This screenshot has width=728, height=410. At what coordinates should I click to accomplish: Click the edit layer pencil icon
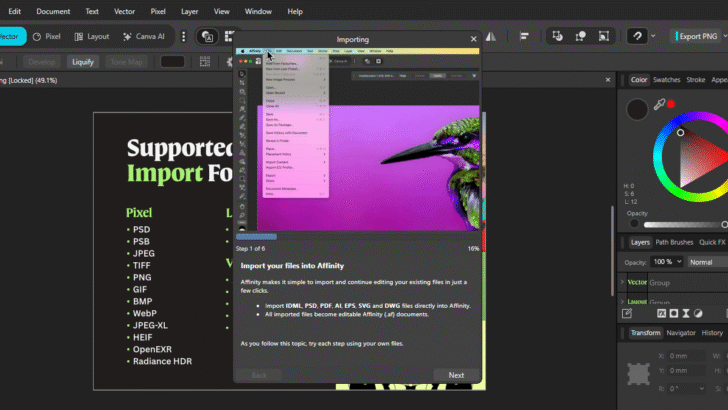pos(627,314)
